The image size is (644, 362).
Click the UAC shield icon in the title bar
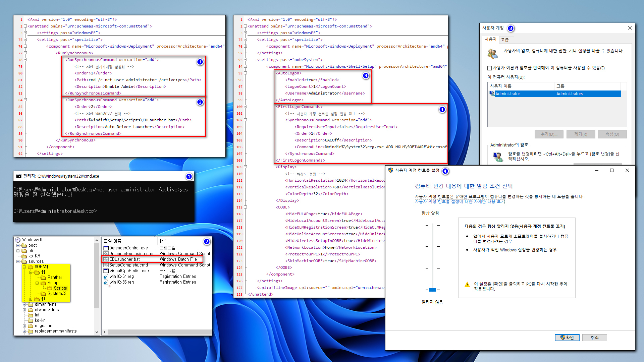tap(390, 170)
